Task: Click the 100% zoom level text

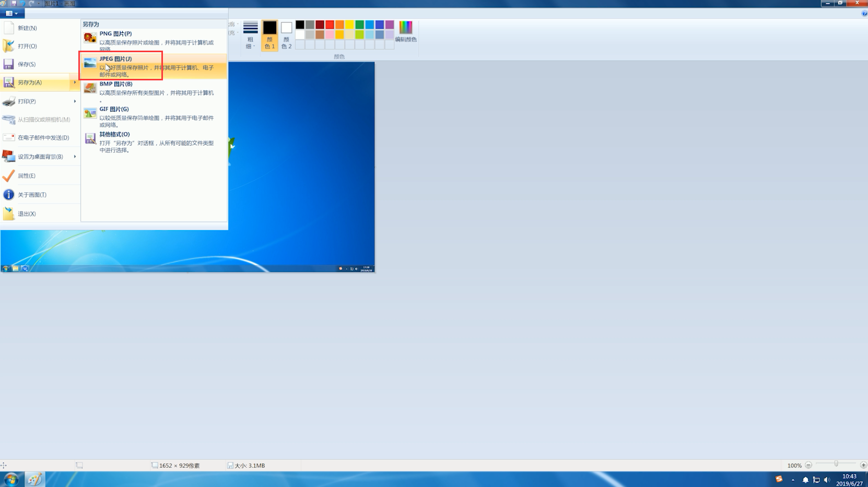Action: pos(794,466)
